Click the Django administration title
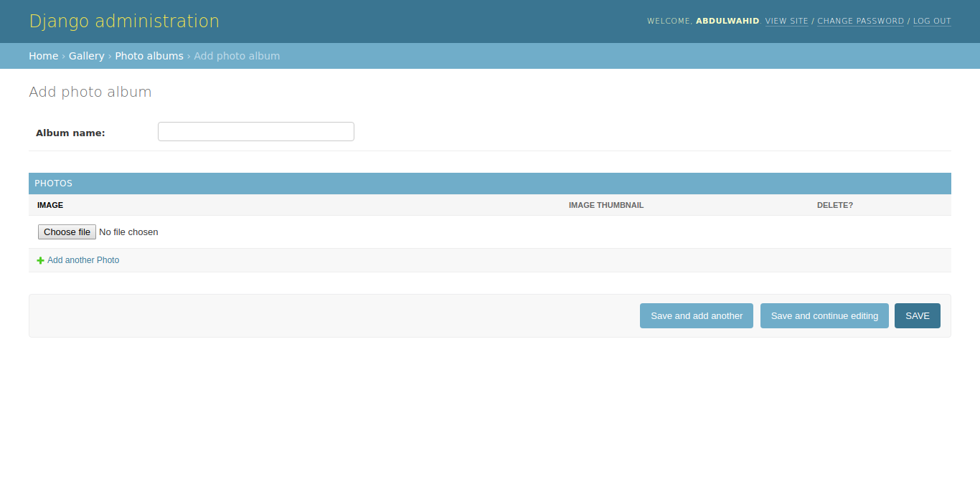The image size is (980, 486). tap(124, 22)
